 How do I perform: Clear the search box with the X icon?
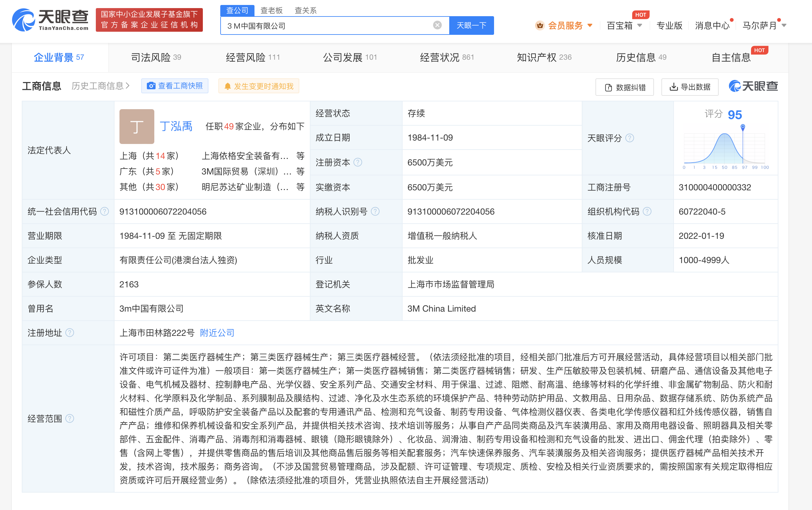pyautogui.click(x=437, y=25)
